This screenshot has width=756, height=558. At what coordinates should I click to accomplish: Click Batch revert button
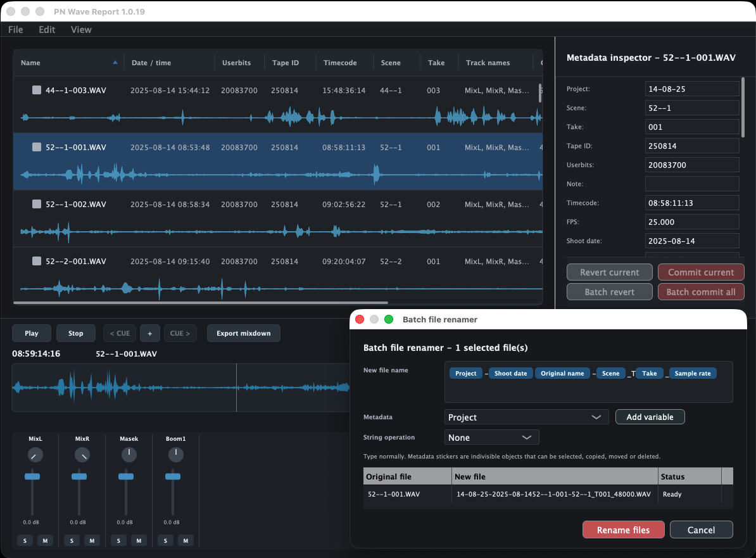(610, 292)
